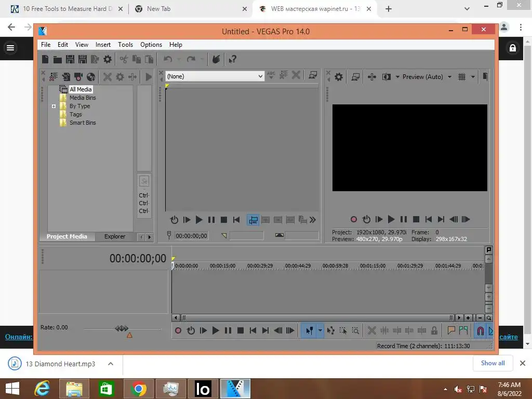Image resolution: width=532 pixels, height=399 pixels.
Task: Redo the last undone action
Action: click(x=191, y=59)
